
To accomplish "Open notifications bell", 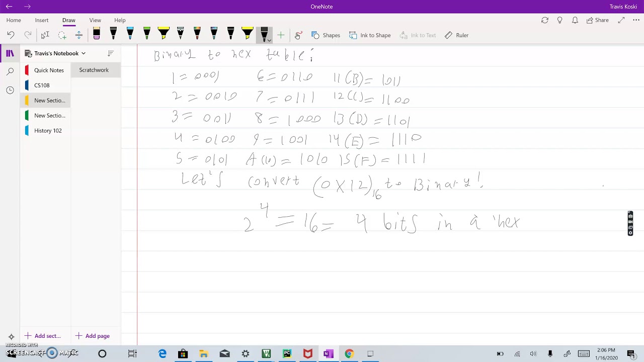I will tap(575, 20).
